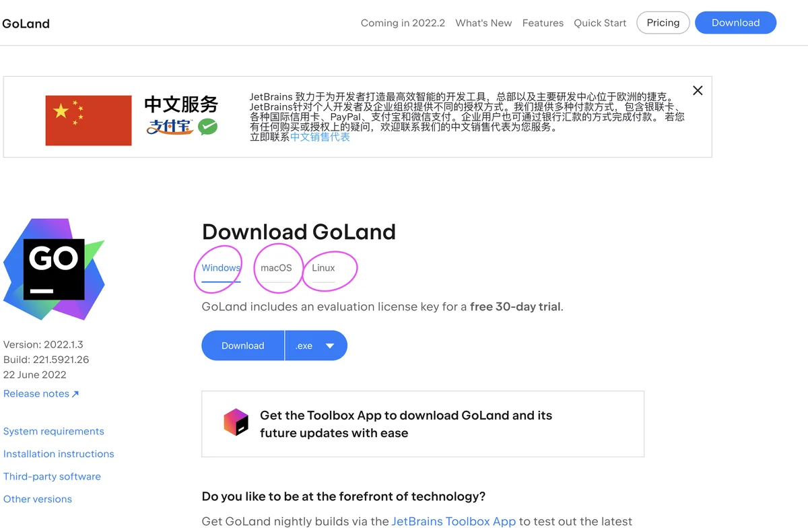808x532 pixels.
Task: Open the Other versions link
Action: click(x=38, y=499)
